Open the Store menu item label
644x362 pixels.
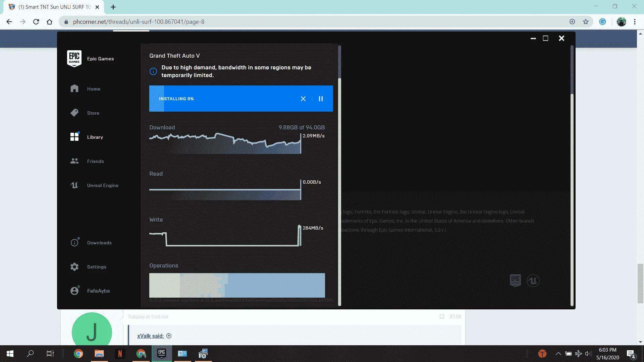(x=93, y=113)
